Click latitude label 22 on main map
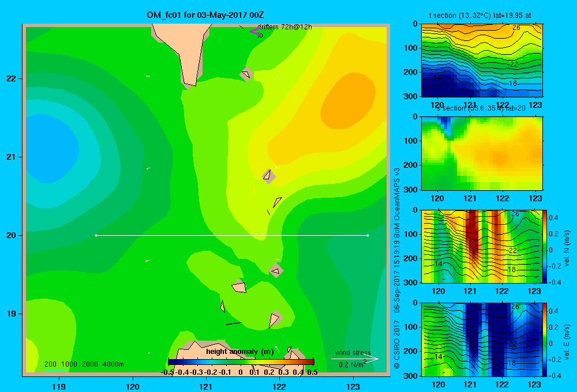 12,78
